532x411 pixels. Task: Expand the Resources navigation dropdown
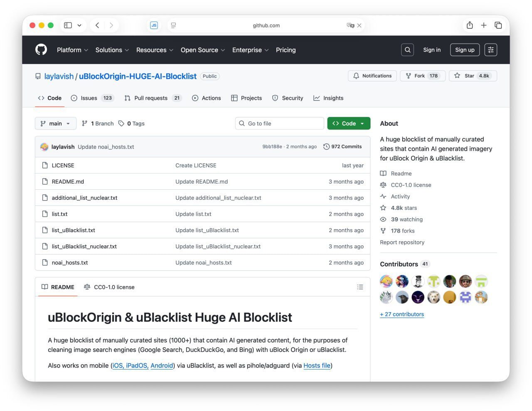point(155,50)
